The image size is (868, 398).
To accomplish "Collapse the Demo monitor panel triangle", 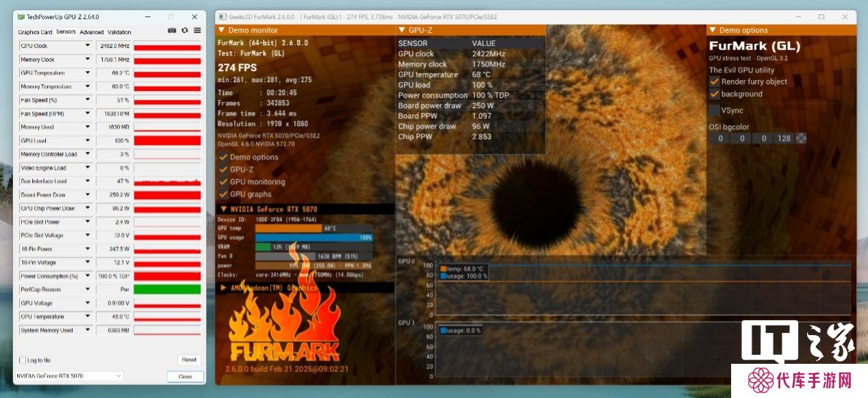I will coord(222,30).
